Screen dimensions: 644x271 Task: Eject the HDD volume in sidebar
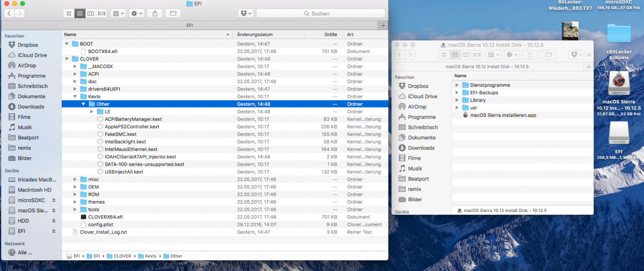coord(54,221)
